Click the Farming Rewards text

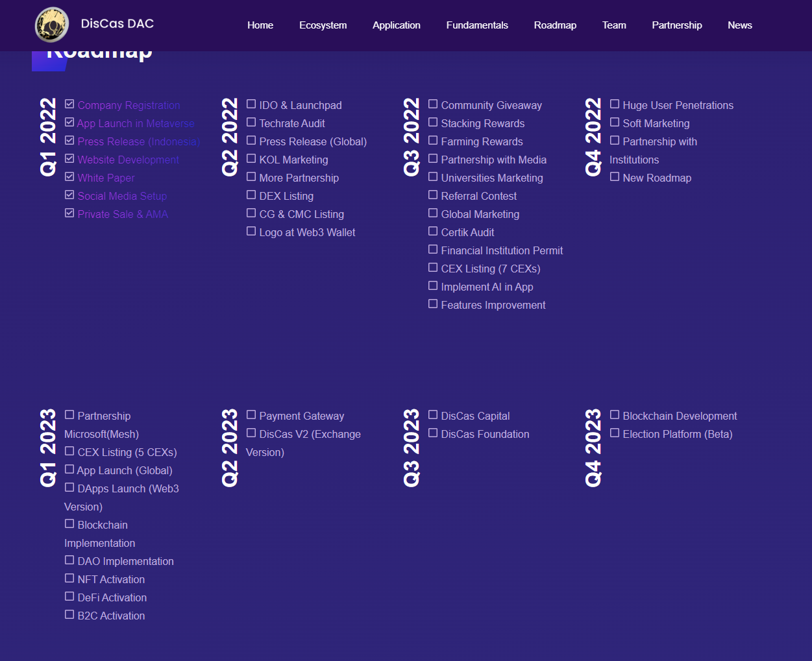point(482,141)
